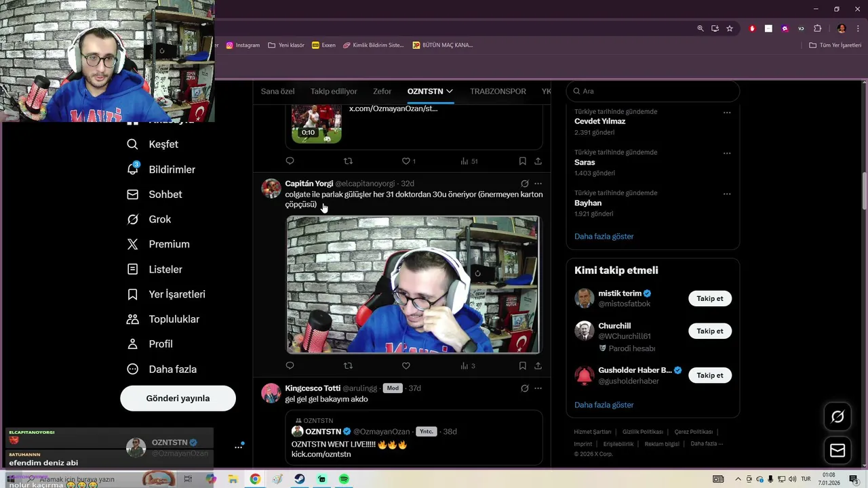Click Daha fazla göster under trends
This screenshot has height=488, width=868.
coord(604,237)
